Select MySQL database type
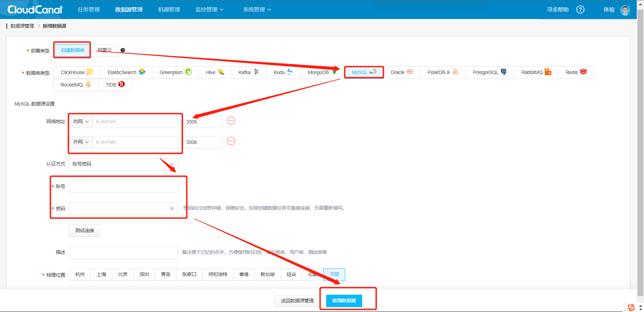644x312 pixels. [364, 72]
